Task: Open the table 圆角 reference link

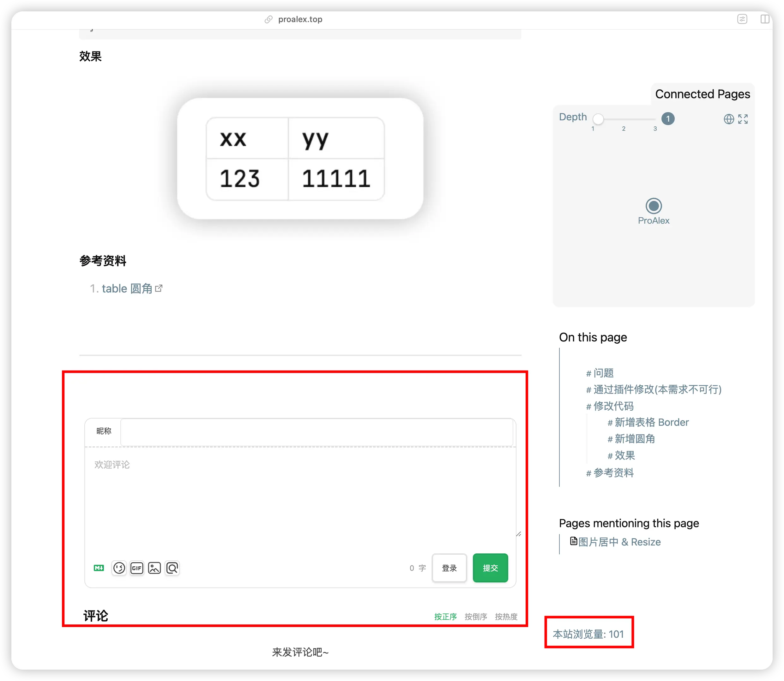Action: point(127,288)
